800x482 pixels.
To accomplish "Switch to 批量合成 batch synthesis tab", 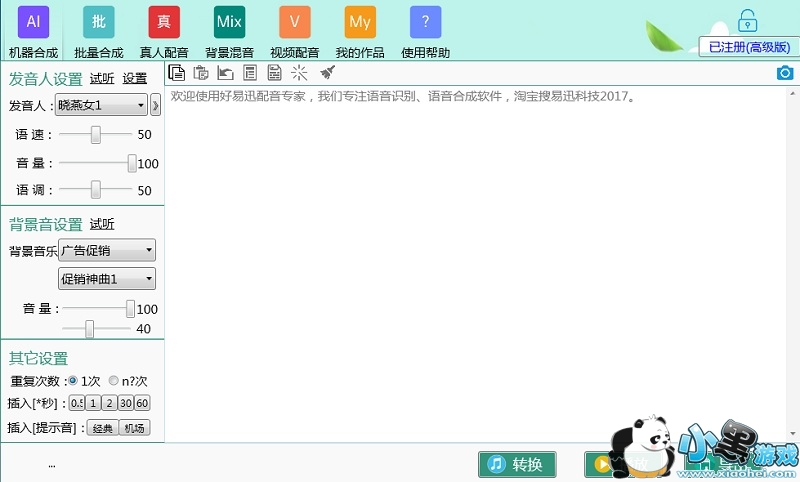I will point(98,22).
